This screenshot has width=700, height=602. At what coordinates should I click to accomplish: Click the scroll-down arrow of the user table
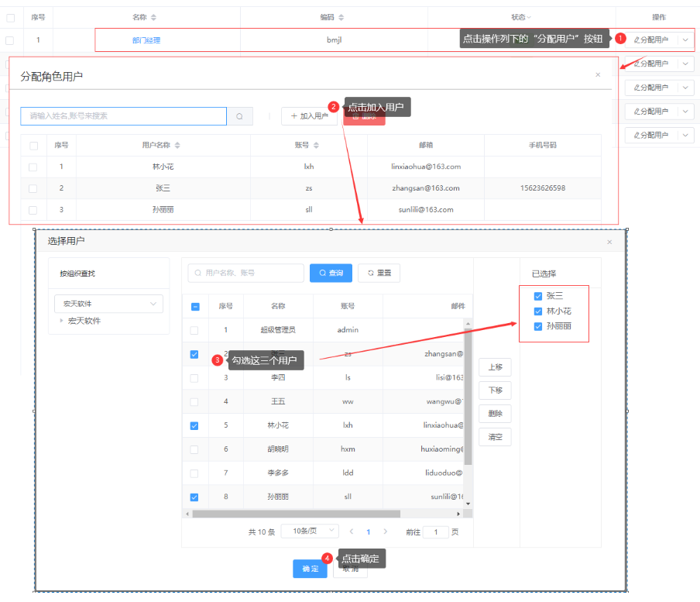pyautogui.click(x=468, y=504)
